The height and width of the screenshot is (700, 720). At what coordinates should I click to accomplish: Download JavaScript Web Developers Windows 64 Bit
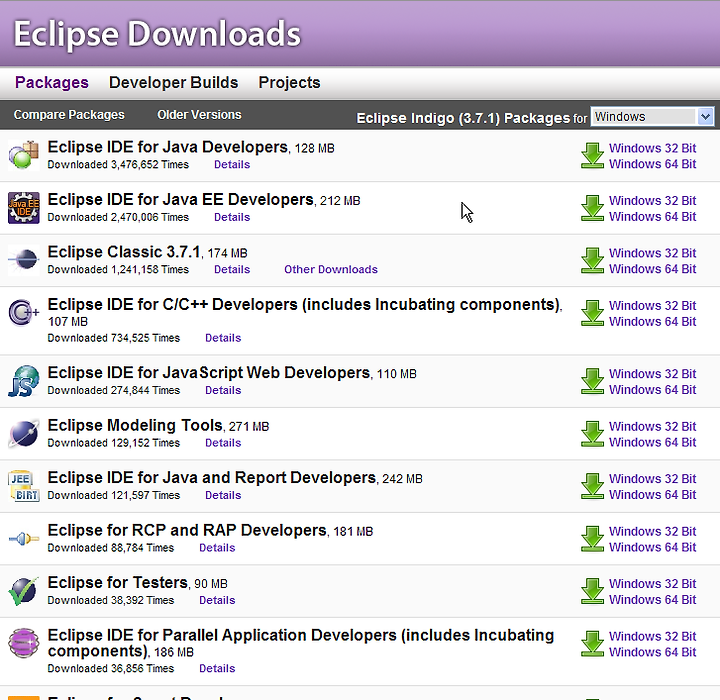(x=652, y=390)
